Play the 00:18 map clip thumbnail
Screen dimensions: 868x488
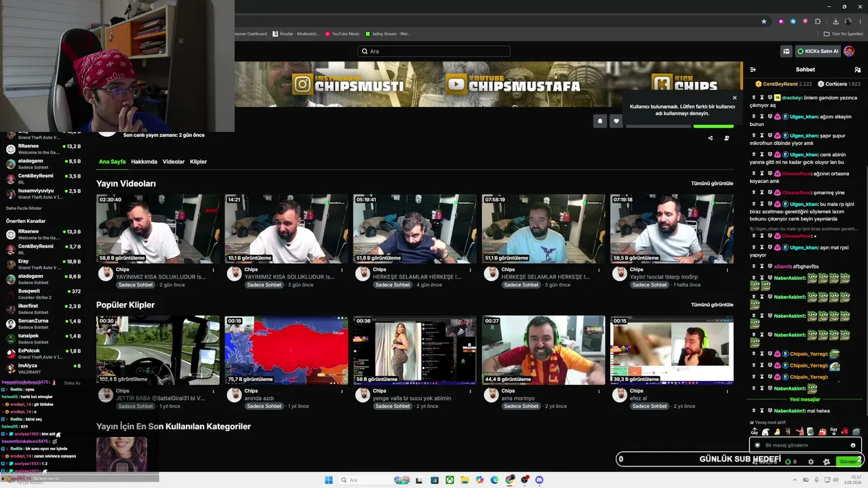point(286,350)
